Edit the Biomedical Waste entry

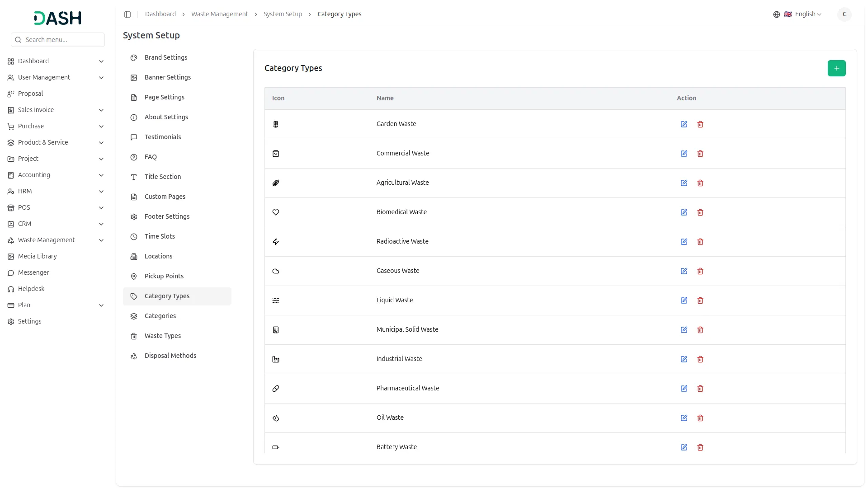(x=684, y=212)
